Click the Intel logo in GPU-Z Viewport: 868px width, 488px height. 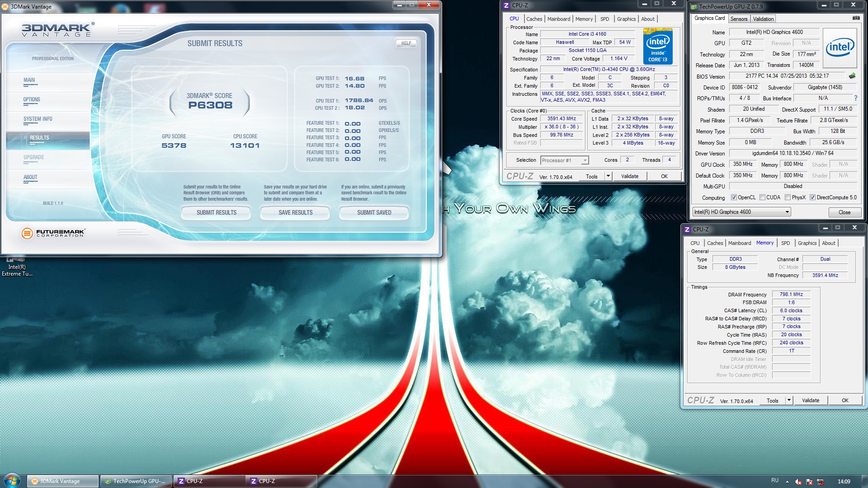840,48
